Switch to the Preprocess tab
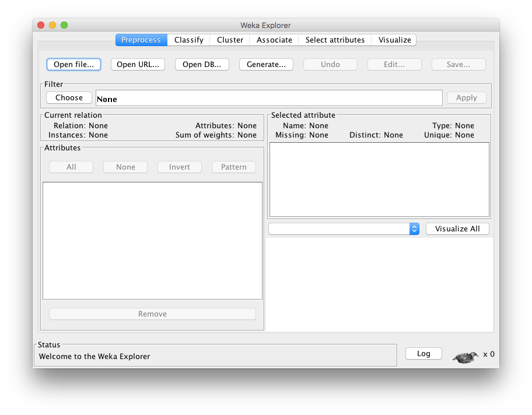The height and width of the screenshot is (415, 532). 141,40
